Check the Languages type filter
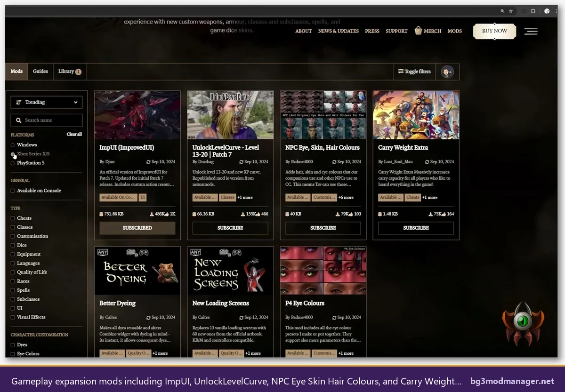 (13, 264)
